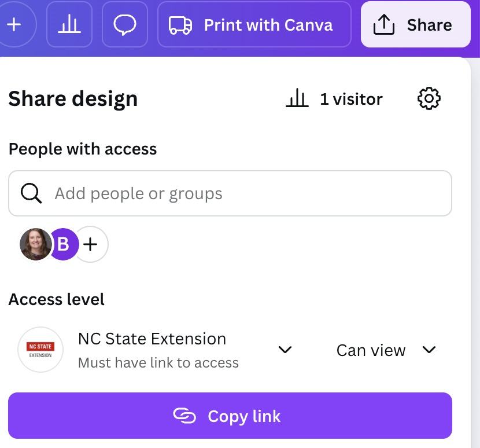Click the magnifying glass search icon
This screenshot has height=448, width=480.
(31, 193)
